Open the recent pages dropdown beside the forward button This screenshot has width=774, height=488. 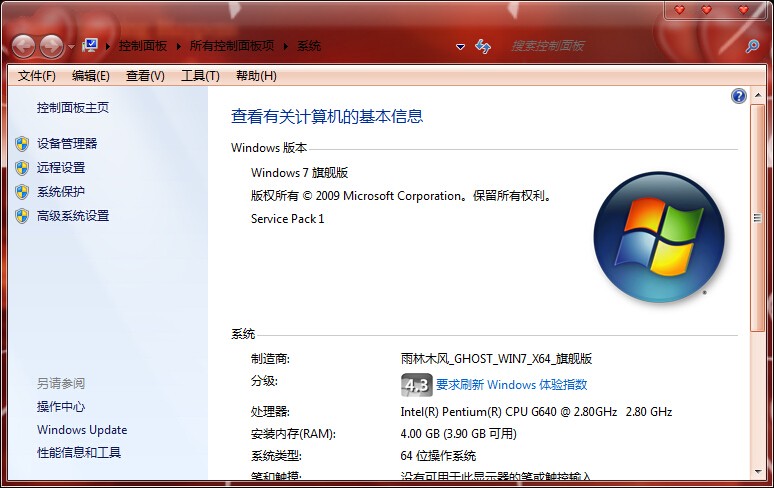[72, 47]
